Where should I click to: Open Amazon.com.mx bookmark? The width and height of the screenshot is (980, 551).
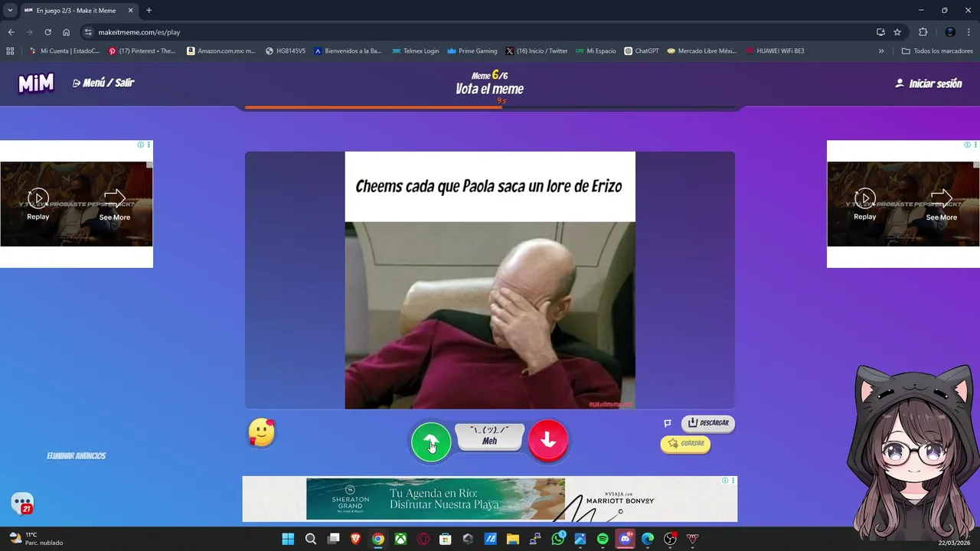[221, 51]
